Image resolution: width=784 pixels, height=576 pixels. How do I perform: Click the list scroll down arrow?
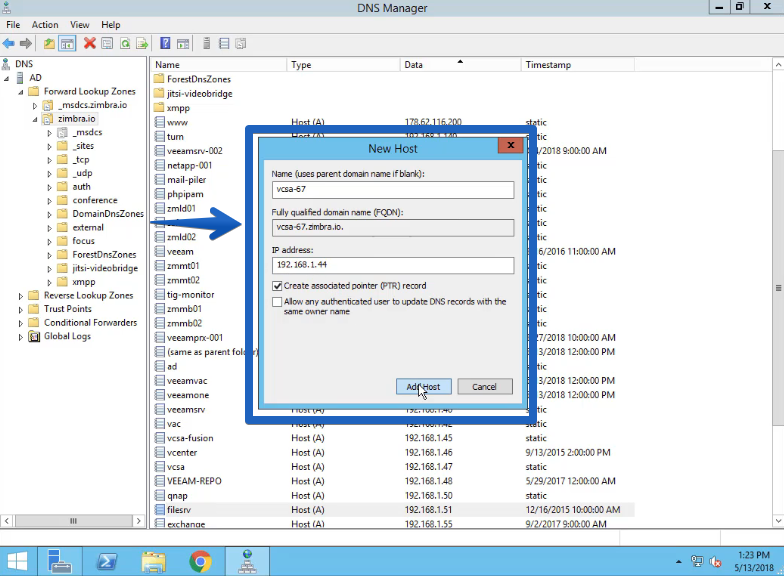[778, 521]
